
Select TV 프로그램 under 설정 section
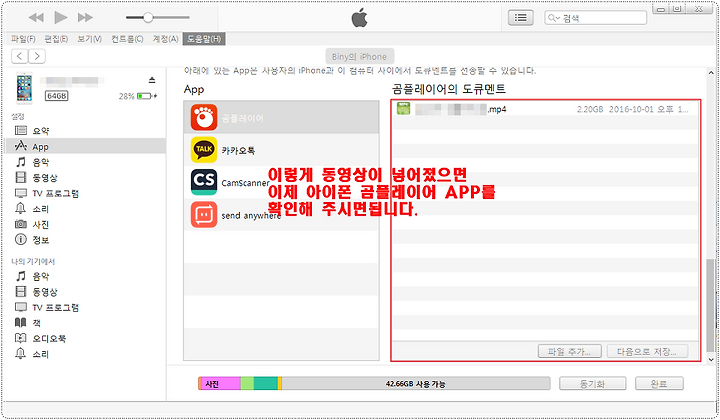pos(86,193)
